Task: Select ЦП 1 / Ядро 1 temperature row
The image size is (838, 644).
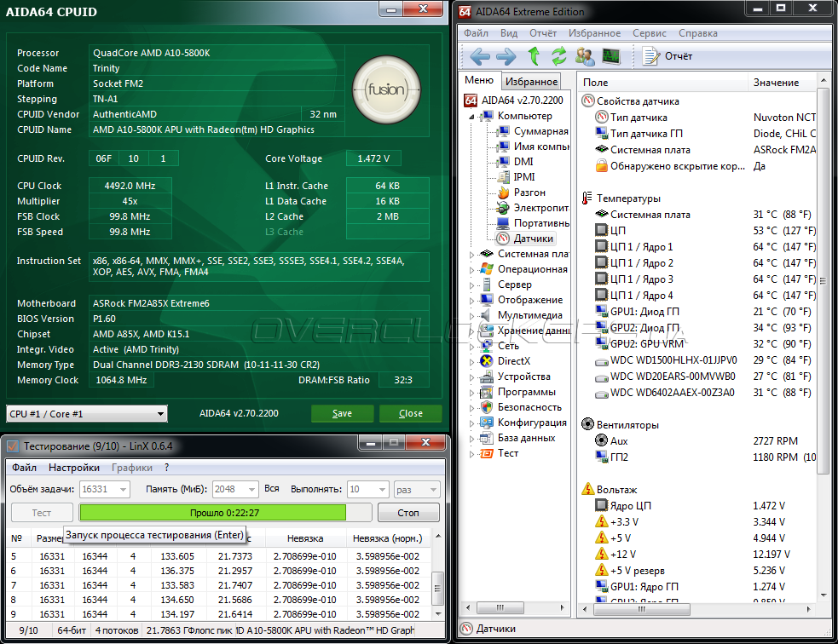Action: pos(698,247)
